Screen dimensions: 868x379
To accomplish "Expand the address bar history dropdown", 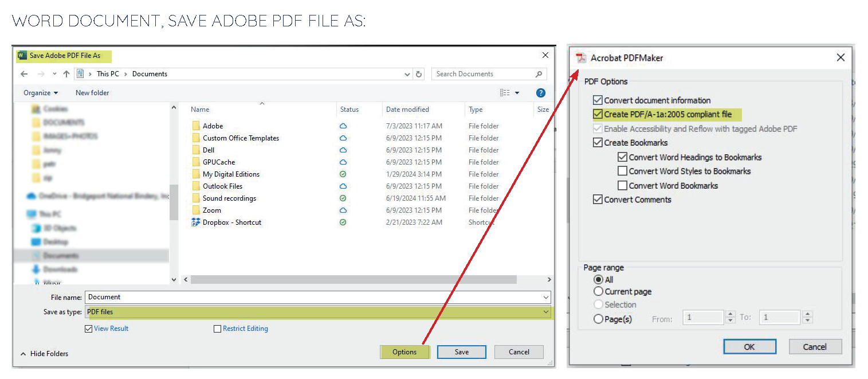I will (x=407, y=75).
